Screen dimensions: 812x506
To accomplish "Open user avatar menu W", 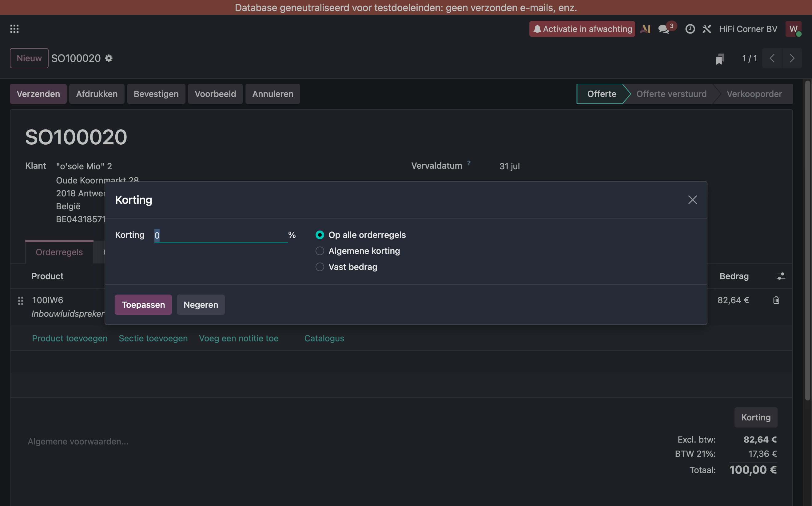I will tap(794, 29).
